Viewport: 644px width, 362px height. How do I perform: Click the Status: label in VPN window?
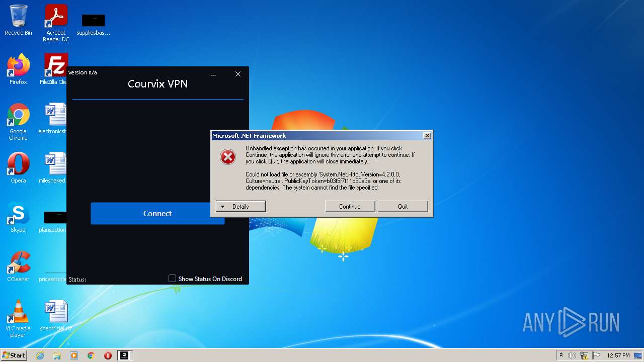click(x=77, y=279)
